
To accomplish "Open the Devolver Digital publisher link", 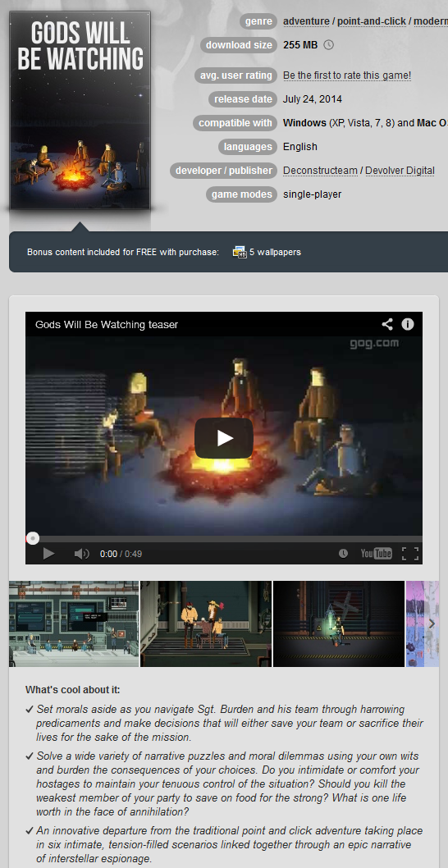I will tap(400, 171).
